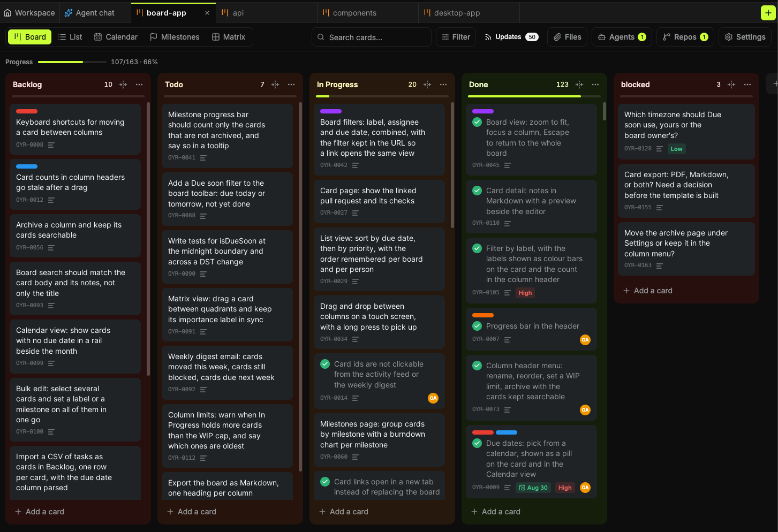Click the description icon on OYR-0042
Viewport: 778px width, 532px height.
click(356, 165)
